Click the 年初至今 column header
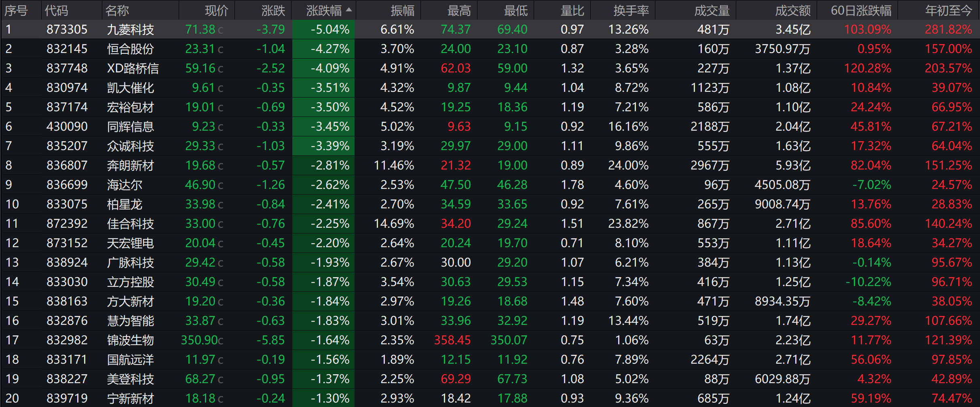The width and height of the screenshot is (980, 407). [948, 11]
